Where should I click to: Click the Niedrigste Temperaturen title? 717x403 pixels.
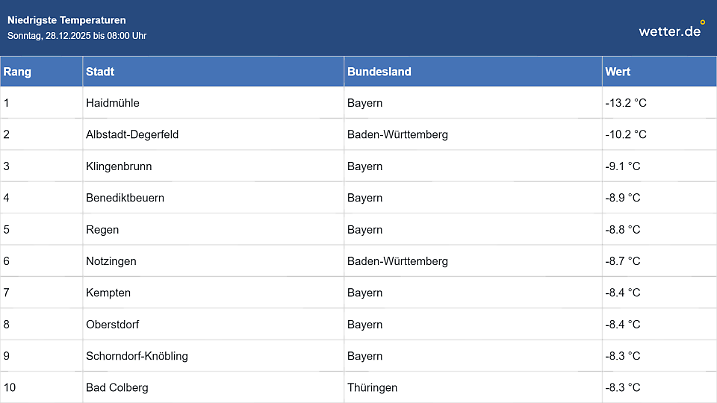(x=67, y=20)
